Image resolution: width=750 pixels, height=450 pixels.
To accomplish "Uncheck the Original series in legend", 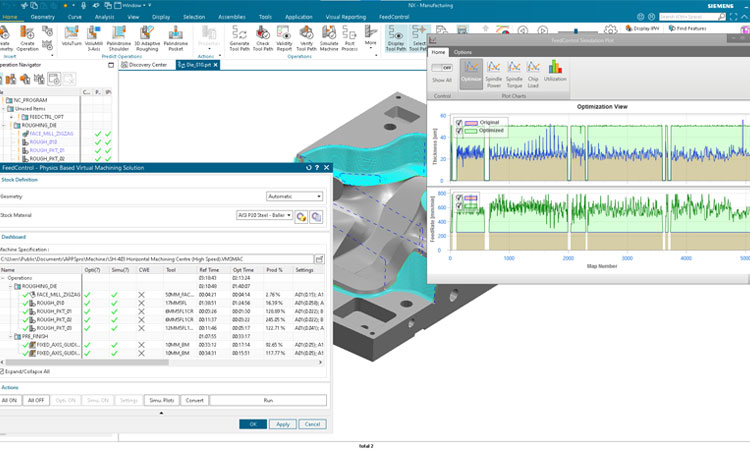I will tap(459, 122).
